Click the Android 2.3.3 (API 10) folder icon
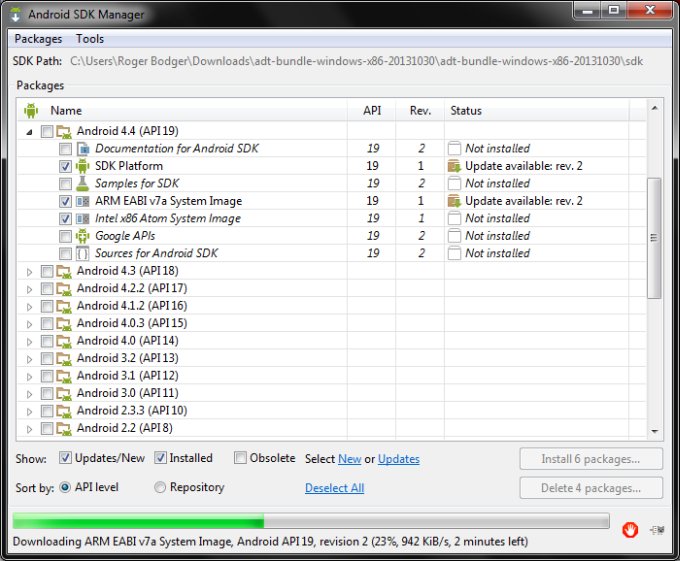This screenshot has height=561, width=680. click(x=64, y=411)
